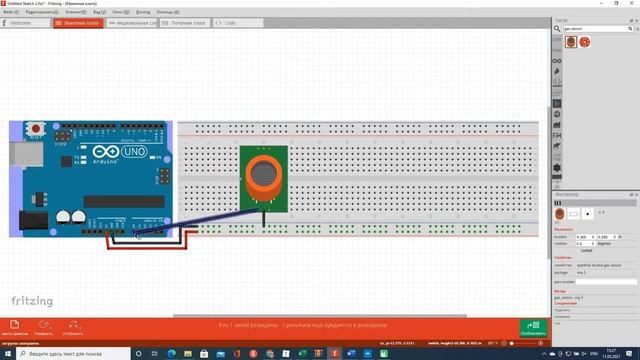The image size is (640, 360).
Task: Click the routing status message
Action: click(302, 325)
